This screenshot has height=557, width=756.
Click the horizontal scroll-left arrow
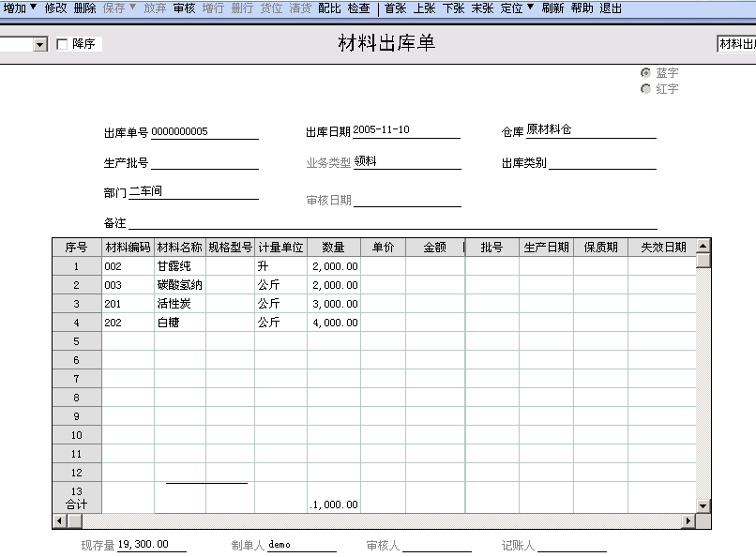coord(60,520)
